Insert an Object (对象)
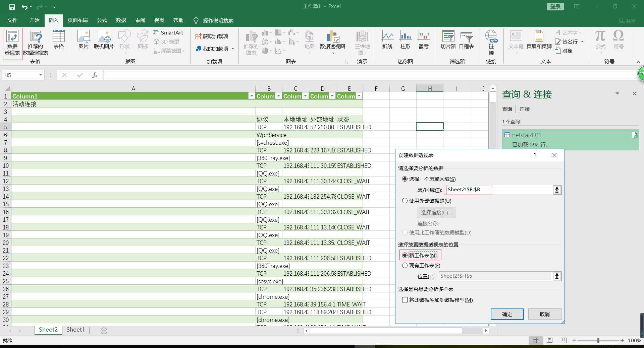 564,51
